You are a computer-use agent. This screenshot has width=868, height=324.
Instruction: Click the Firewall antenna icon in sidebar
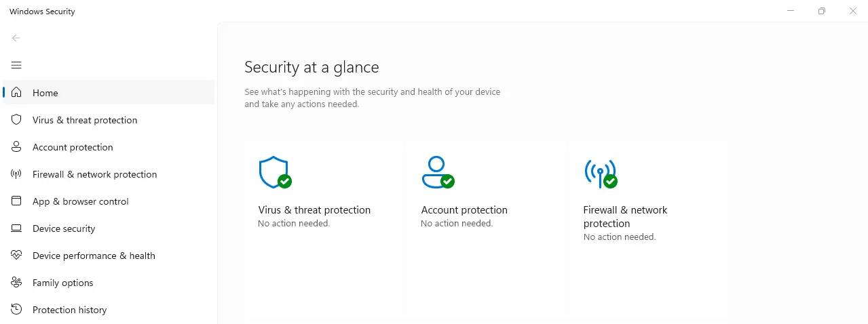(17, 174)
